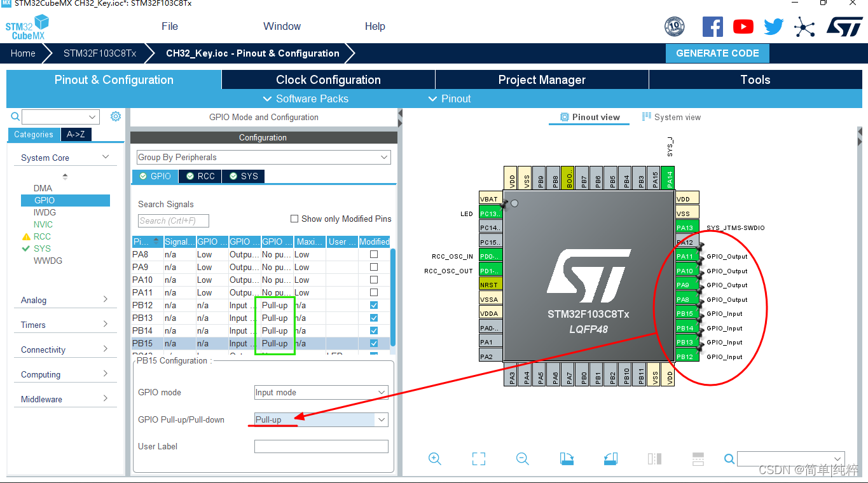The image size is (868, 483).
Task: Click the Search Signals input field
Action: pyautogui.click(x=174, y=221)
